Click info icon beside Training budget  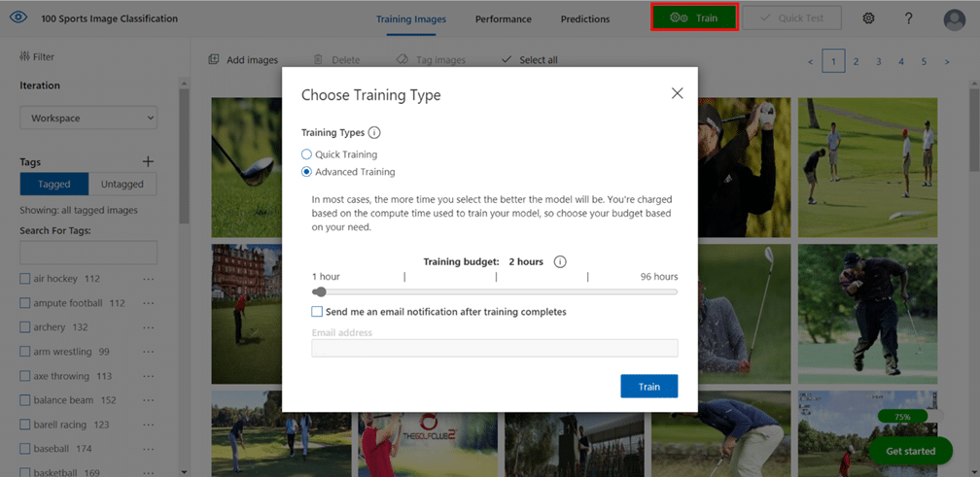[x=560, y=261]
